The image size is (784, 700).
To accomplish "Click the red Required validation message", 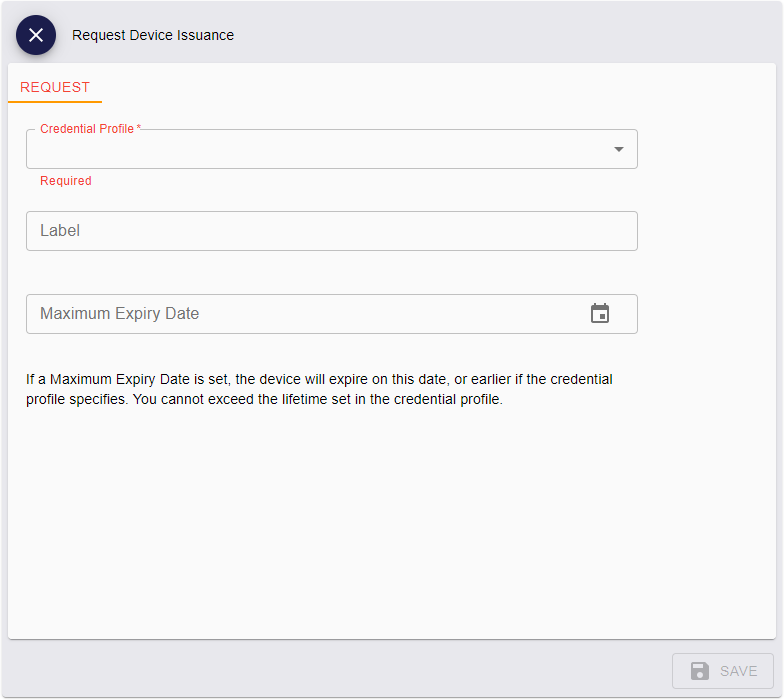I will [66, 181].
